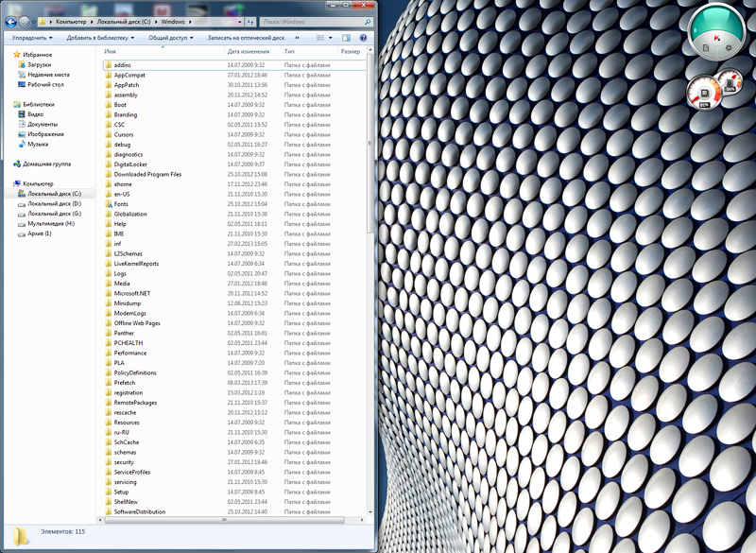Click the Компьютер segment in the address bar

(x=71, y=22)
